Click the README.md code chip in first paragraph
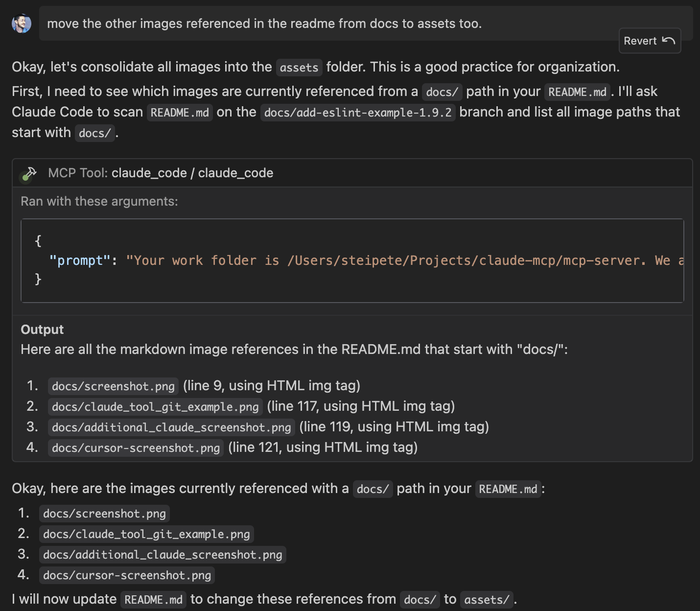The image size is (700, 611). (x=577, y=92)
